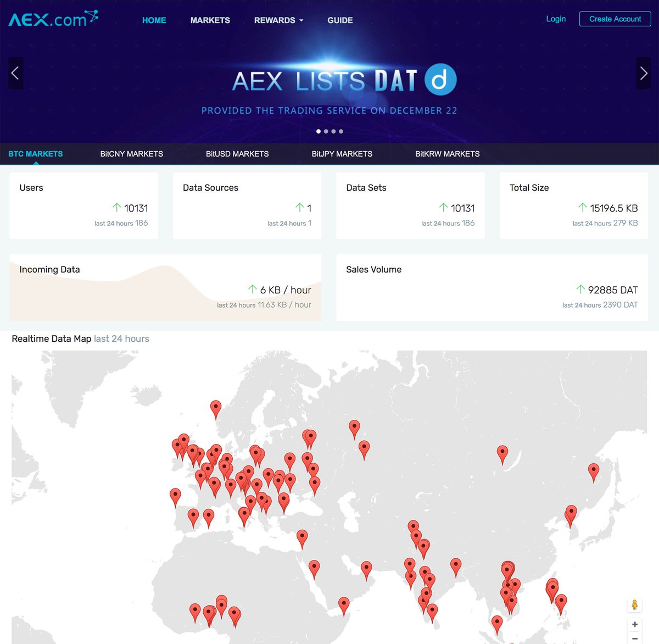Go to the HOME page
This screenshot has height=644, width=659.
[154, 20]
